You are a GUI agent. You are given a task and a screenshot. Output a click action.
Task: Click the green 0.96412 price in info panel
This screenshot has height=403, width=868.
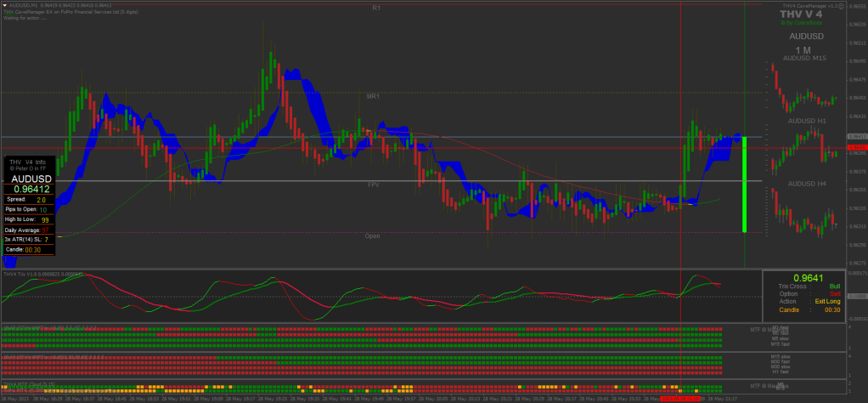32,189
